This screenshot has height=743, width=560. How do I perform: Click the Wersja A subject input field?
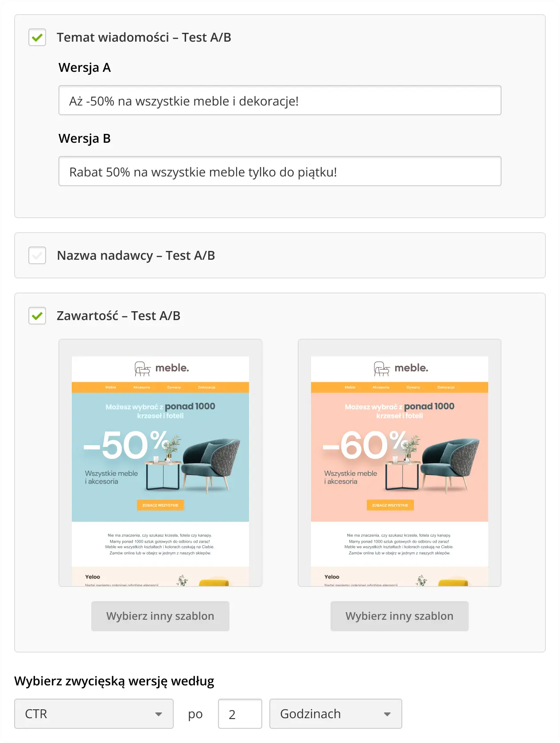click(280, 101)
